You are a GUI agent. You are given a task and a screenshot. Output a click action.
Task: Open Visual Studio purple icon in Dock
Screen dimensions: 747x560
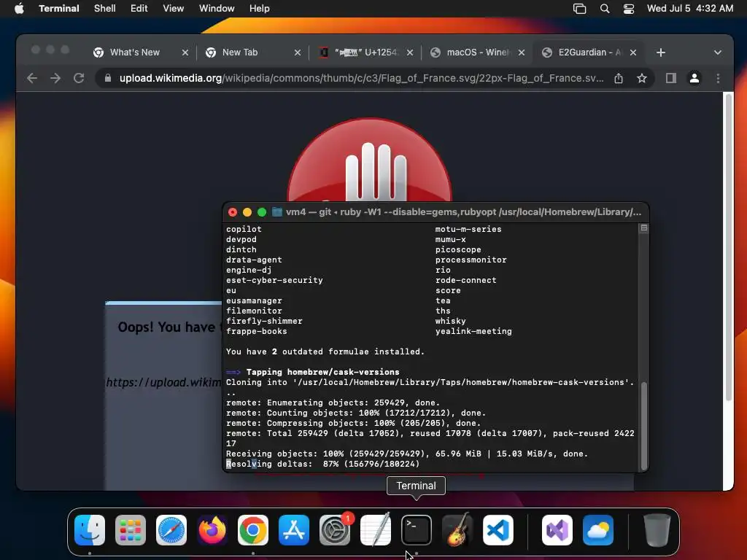(557, 530)
